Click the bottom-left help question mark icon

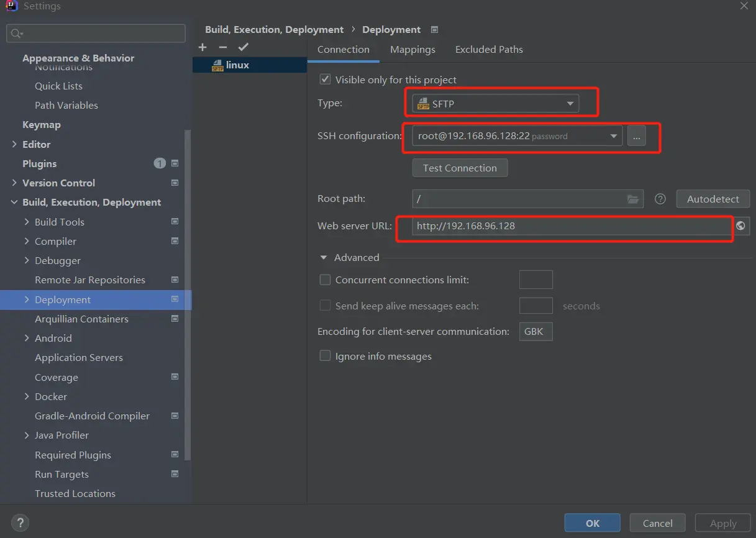(20, 523)
